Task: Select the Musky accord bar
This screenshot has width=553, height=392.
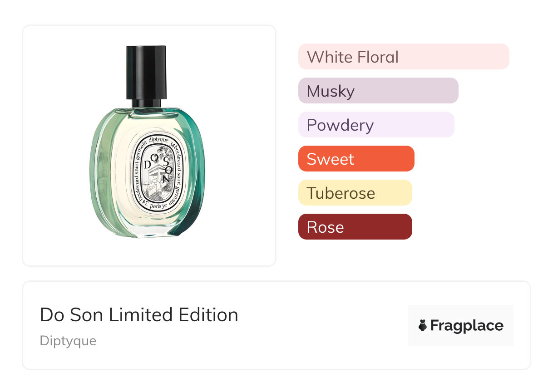Action: click(x=378, y=91)
